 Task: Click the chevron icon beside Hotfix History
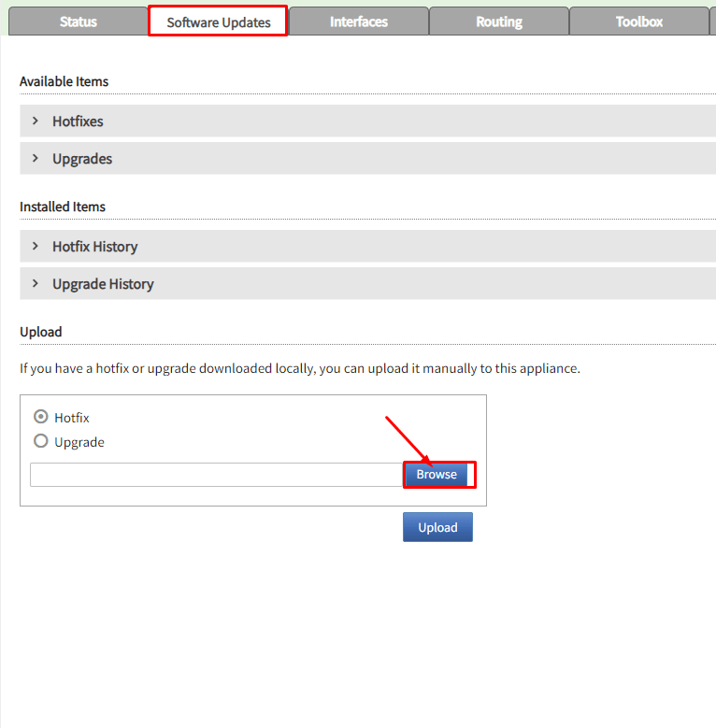pyautogui.click(x=35, y=246)
